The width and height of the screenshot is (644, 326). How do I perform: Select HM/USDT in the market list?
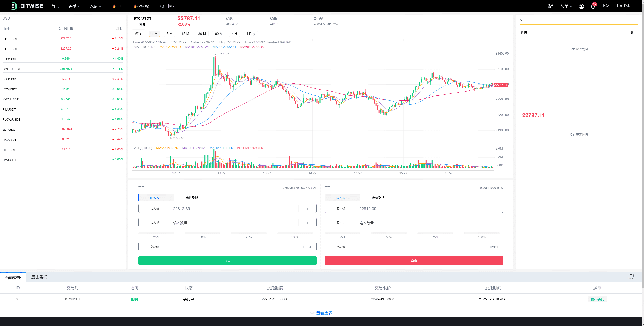point(63,160)
